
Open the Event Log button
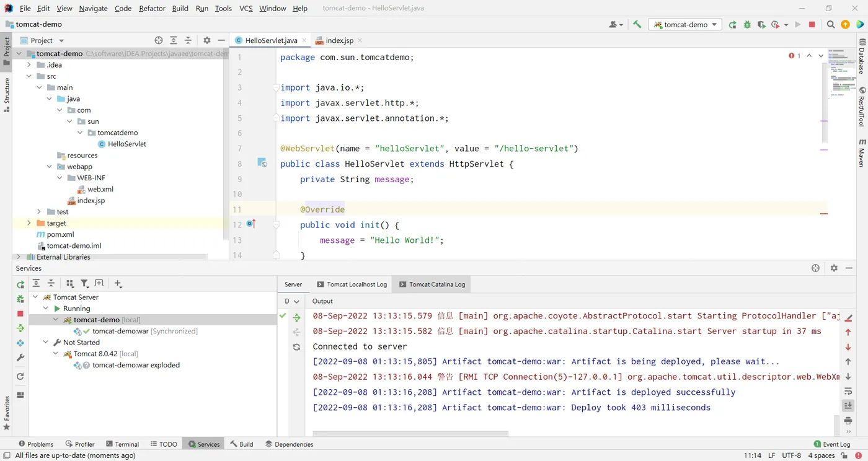pyautogui.click(x=832, y=444)
